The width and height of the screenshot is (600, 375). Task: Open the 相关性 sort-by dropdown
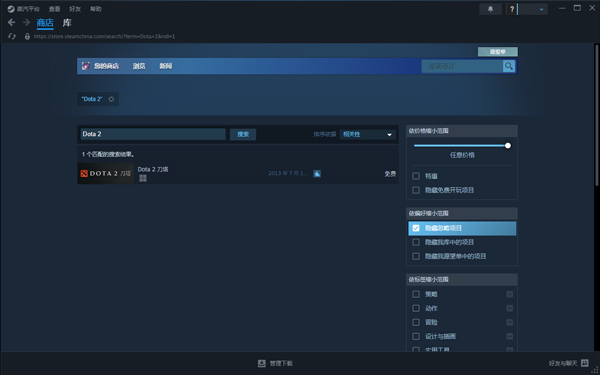tap(367, 134)
